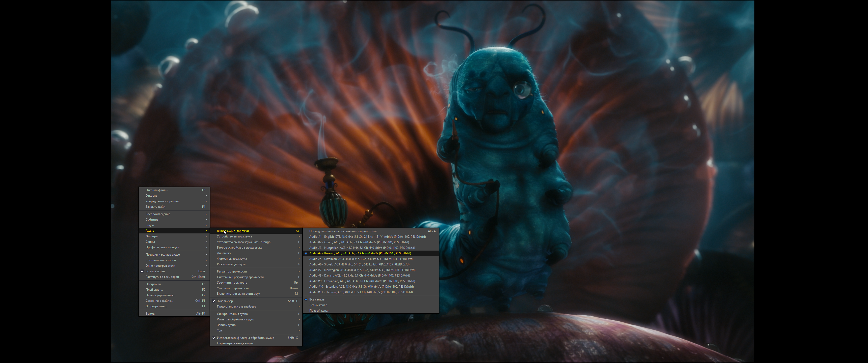
Task: Click 'Увеличить громкость' to raise volume
Action: [x=256, y=283]
